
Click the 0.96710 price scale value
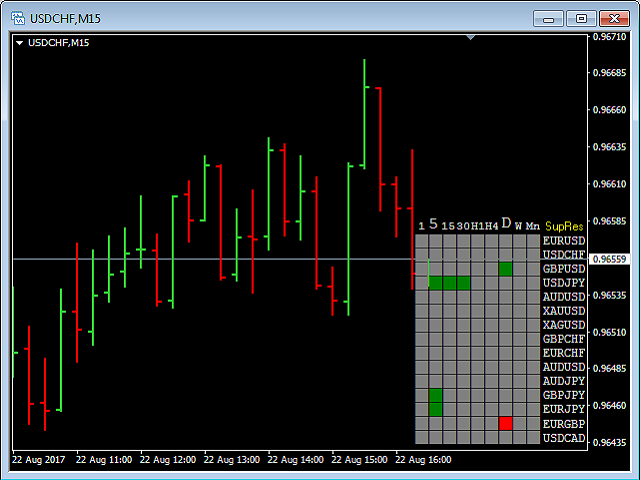coord(609,37)
